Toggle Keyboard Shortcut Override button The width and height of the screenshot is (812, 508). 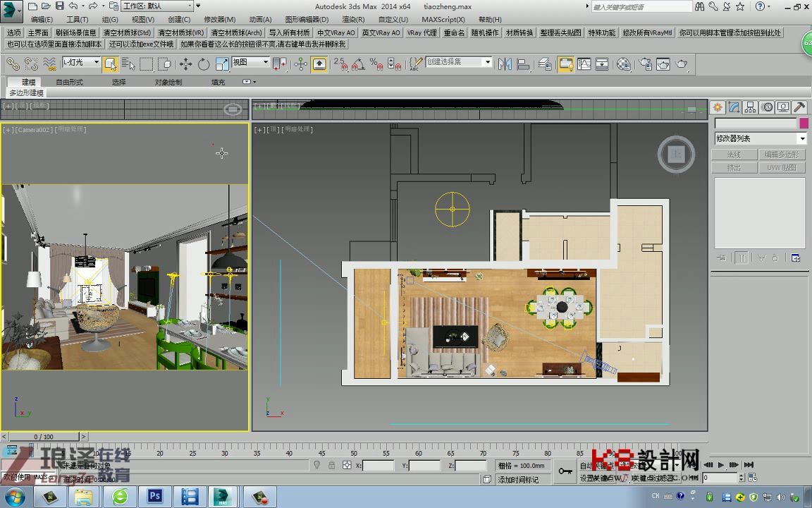(x=319, y=64)
